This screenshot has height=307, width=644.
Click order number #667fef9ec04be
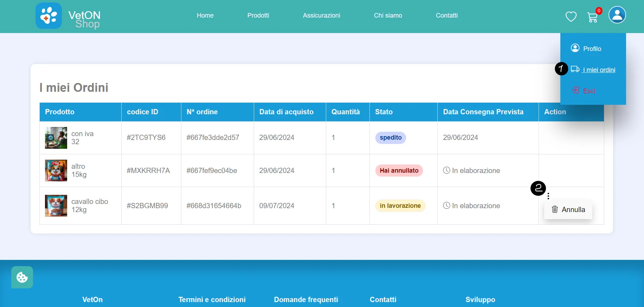coord(212,171)
